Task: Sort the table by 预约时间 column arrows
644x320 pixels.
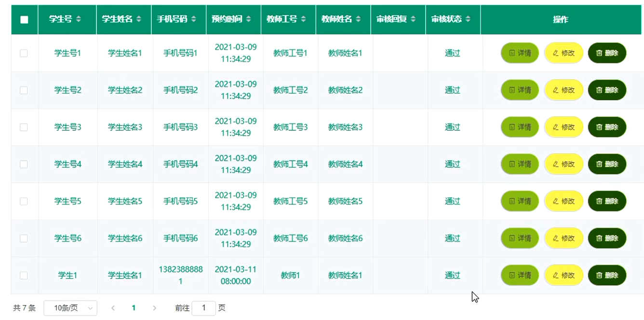Action: pyautogui.click(x=249, y=19)
